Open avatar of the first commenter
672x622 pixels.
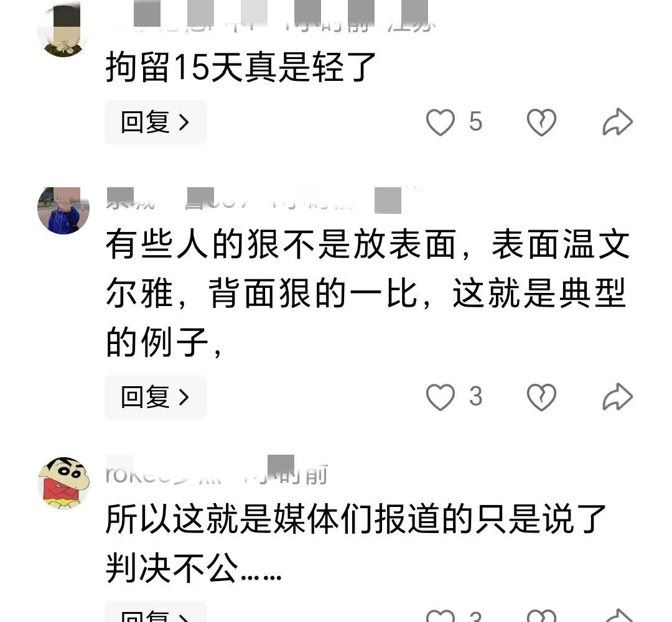[x=63, y=31]
